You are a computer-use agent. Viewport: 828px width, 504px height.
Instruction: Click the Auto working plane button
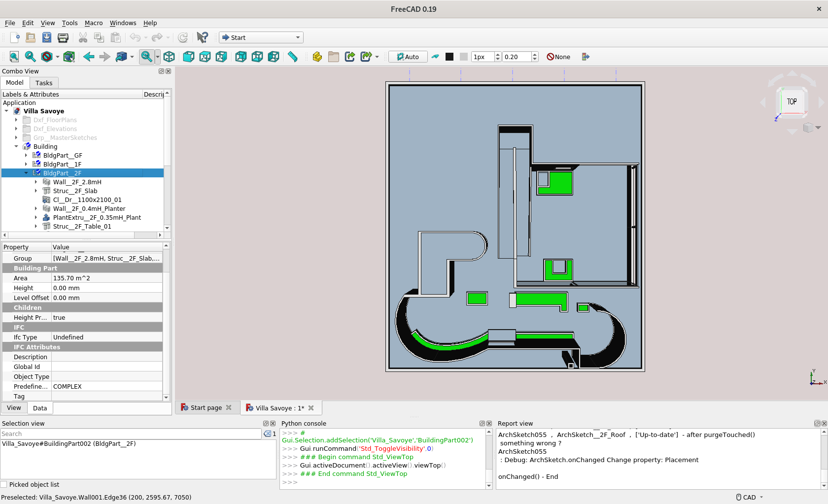click(408, 57)
